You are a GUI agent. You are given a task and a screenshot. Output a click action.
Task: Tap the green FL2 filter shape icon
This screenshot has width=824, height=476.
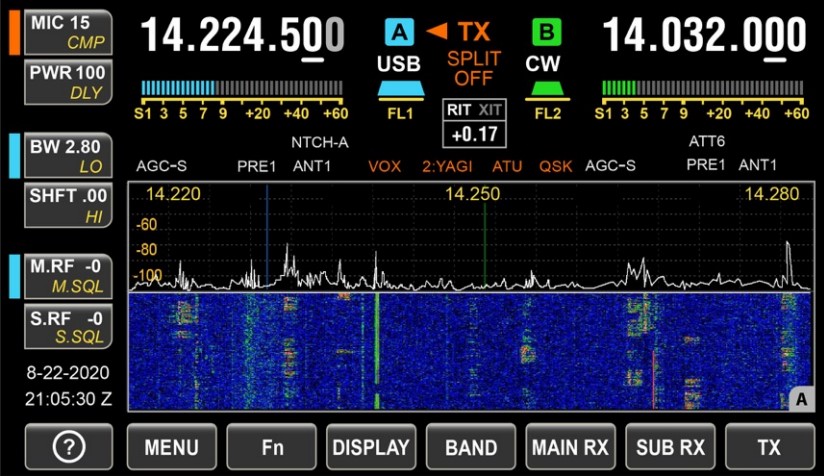click(x=547, y=89)
